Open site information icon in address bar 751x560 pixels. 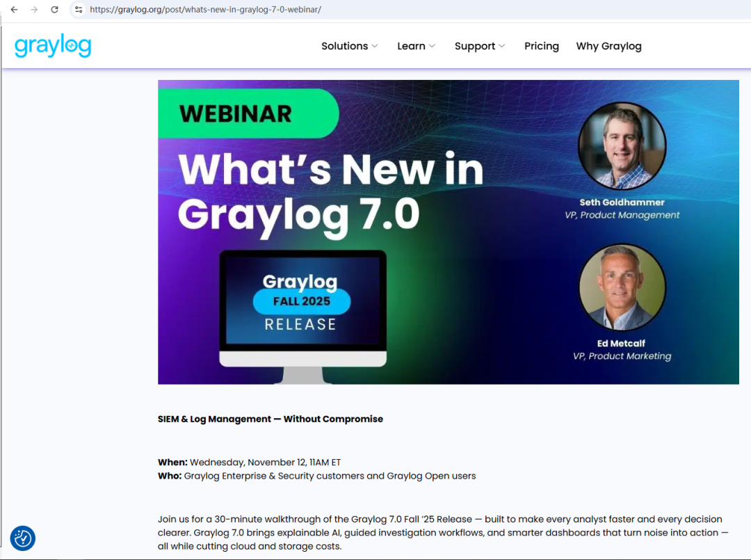coord(79,10)
